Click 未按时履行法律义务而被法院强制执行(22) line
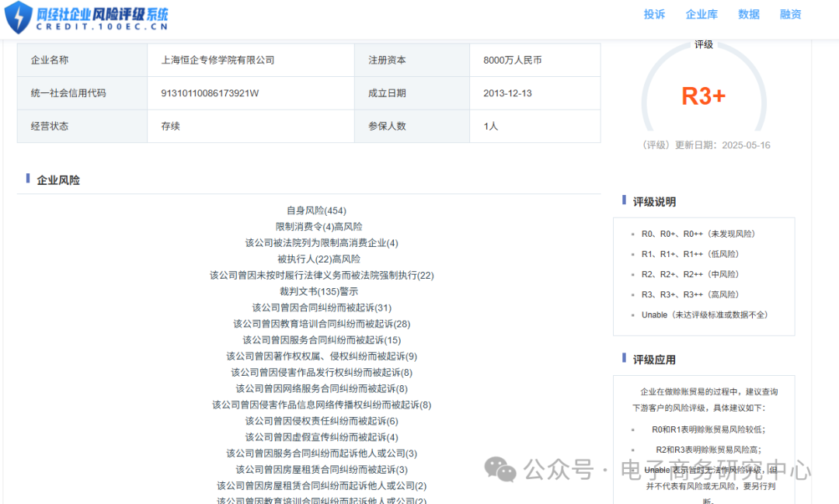839x504 pixels. tap(322, 276)
